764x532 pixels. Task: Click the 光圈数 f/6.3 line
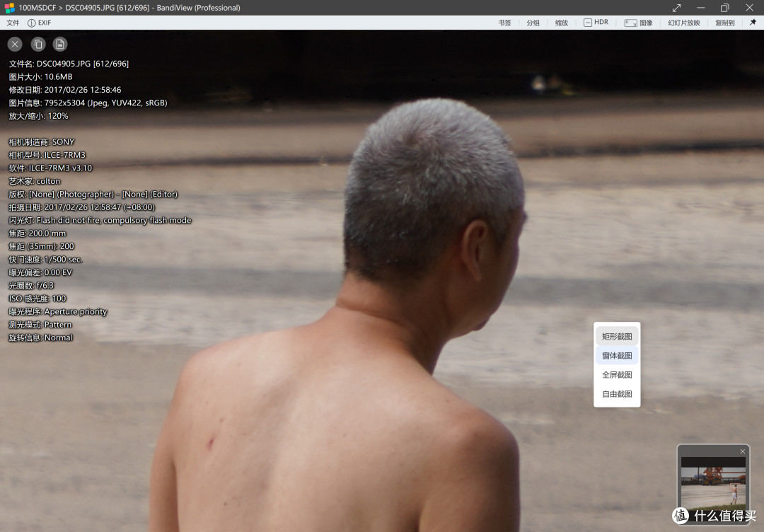tap(31, 286)
